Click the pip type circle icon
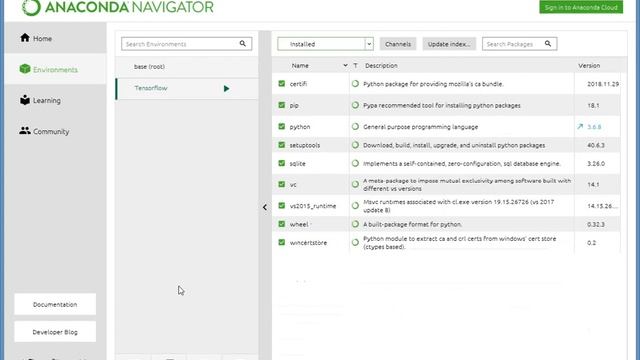This screenshot has width=640, height=360. tap(355, 105)
